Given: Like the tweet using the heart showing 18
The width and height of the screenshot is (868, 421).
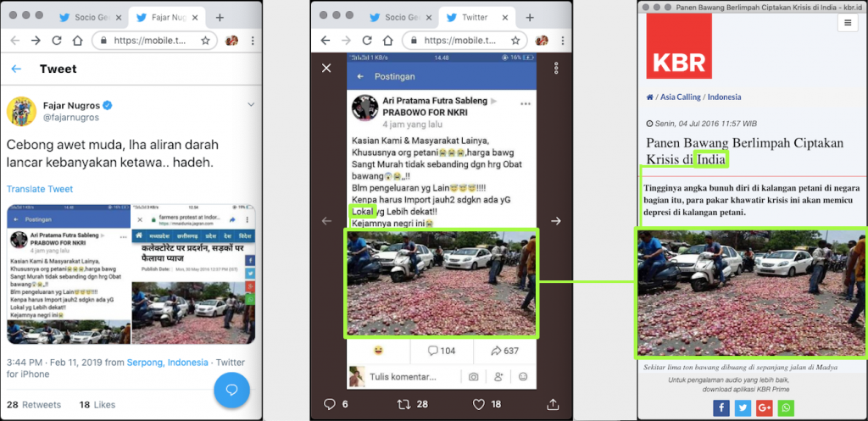Looking at the screenshot, I should click(x=479, y=404).
